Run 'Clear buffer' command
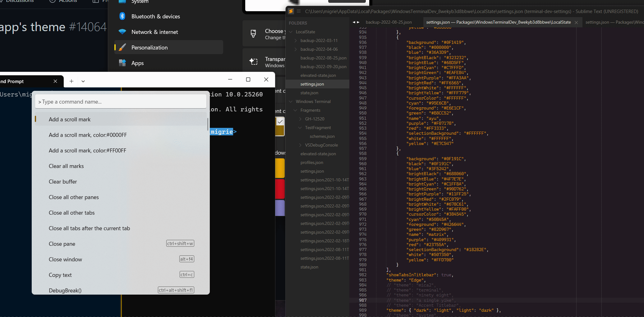This screenshot has width=644, height=317. (121, 182)
